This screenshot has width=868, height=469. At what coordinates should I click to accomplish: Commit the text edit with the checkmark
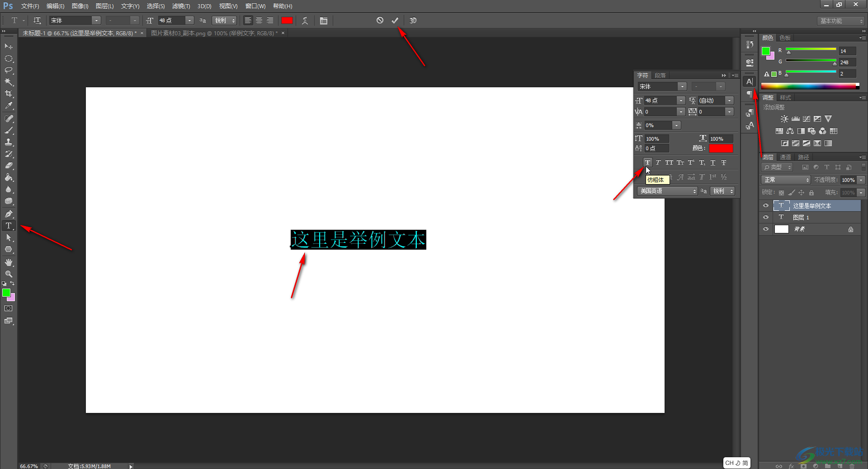pyautogui.click(x=395, y=20)
